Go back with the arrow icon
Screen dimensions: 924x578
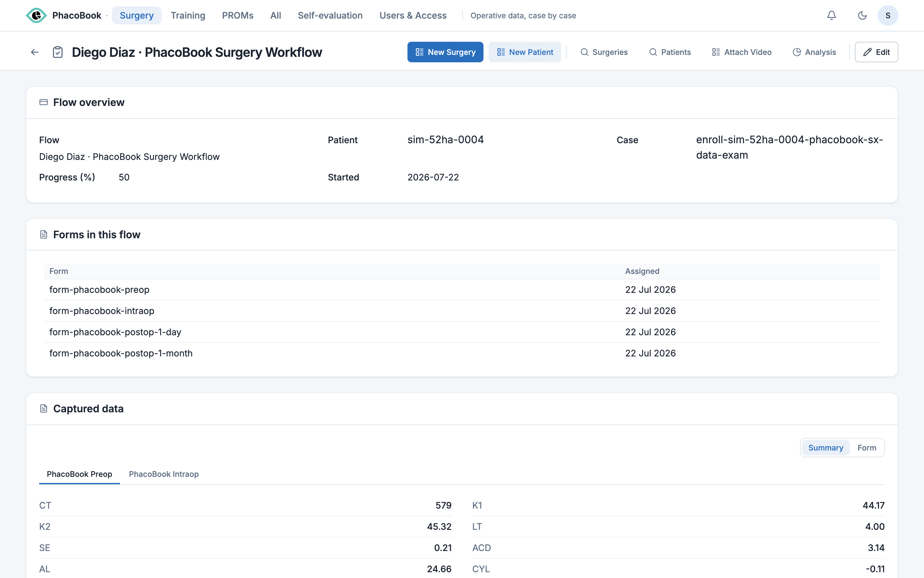35,52
